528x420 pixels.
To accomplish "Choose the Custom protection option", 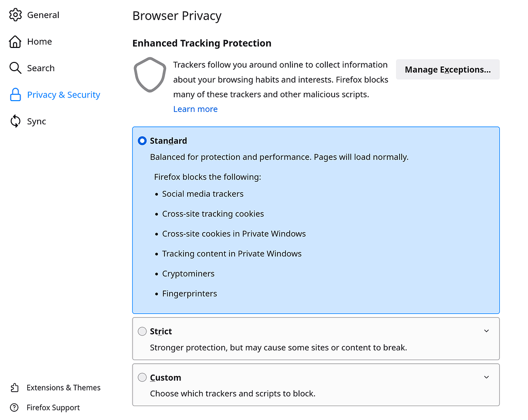I will coord(142,377).
